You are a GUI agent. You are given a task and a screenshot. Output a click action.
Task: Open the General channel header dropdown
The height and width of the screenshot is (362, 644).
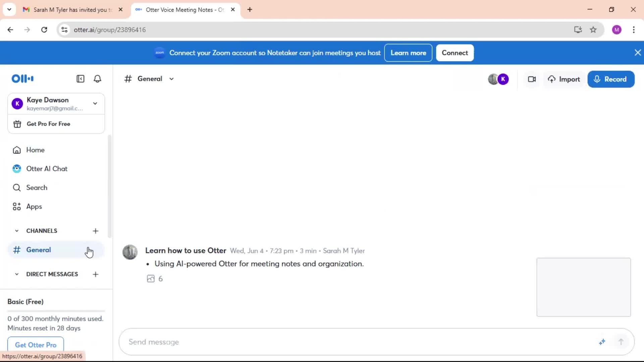171,79
